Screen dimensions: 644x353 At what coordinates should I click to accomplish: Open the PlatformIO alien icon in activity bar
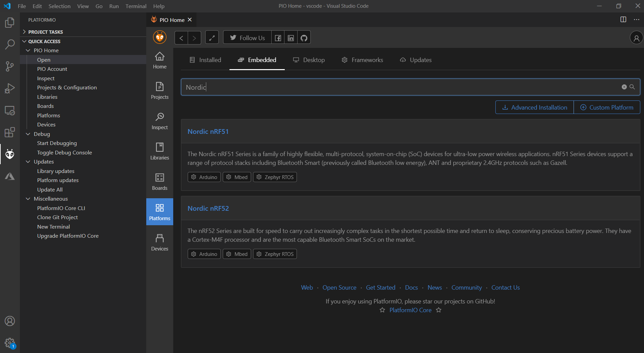[10, 154]
